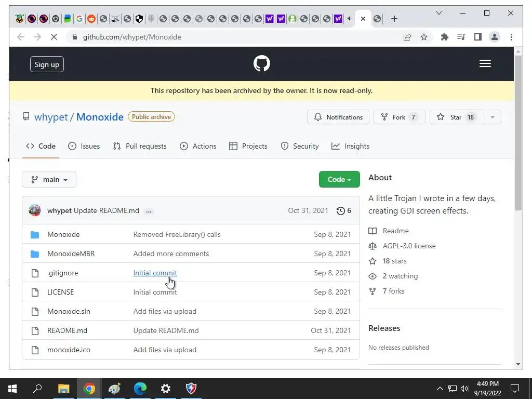
Task: Open Update README.md message in README.md row
Action: click(166, 330)
